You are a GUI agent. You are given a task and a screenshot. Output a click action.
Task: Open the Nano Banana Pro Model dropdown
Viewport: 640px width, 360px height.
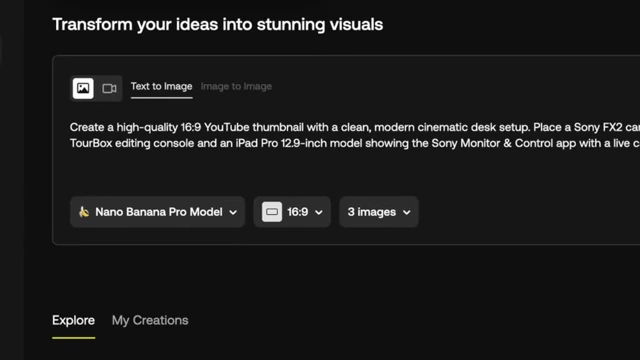tap(158, 212)
